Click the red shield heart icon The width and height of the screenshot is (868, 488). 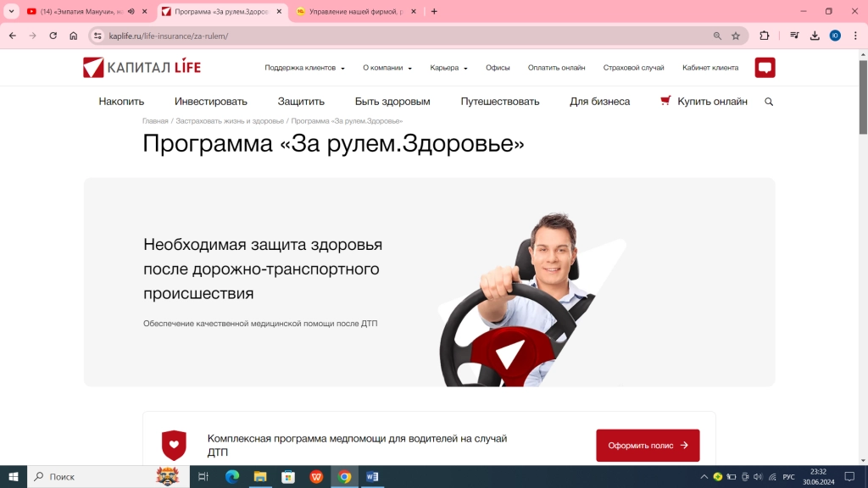[x=174, y=446]
